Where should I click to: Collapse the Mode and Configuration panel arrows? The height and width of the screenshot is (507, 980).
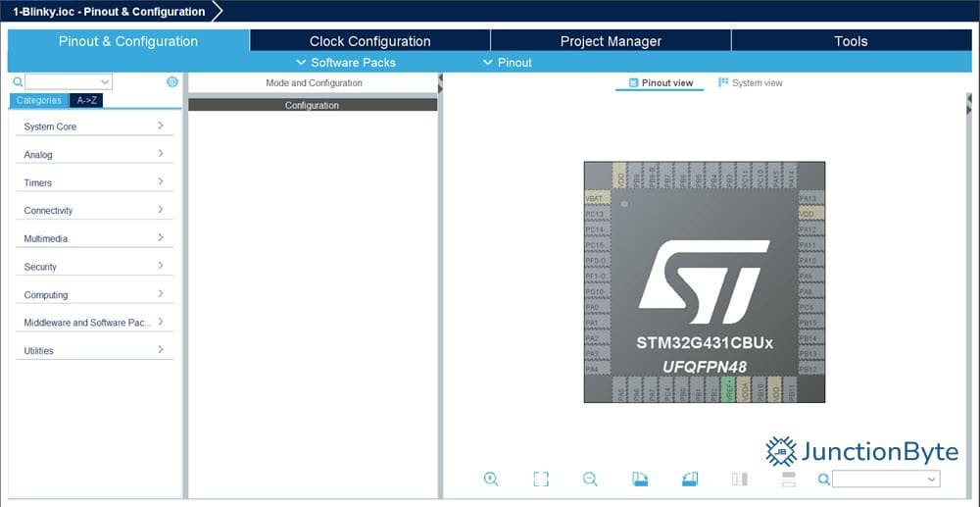(x=440, y=83)
